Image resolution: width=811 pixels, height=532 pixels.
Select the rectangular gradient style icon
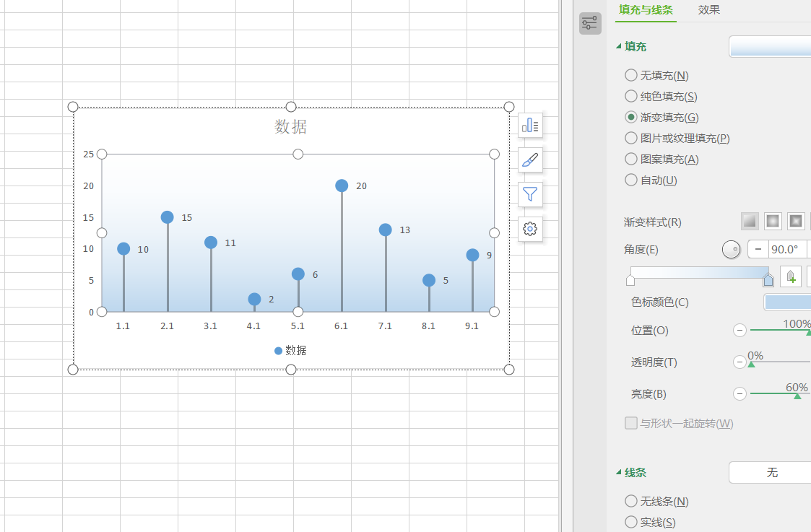coord(795,221)
